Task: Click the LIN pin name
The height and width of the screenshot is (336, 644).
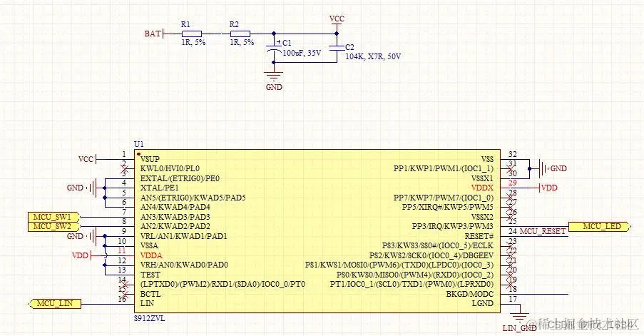Action: 147,304
